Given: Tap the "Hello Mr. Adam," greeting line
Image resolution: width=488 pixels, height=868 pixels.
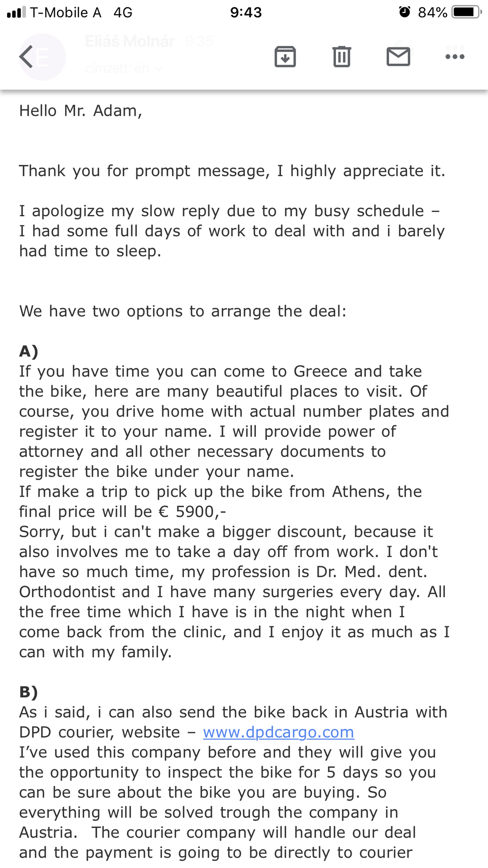Looking at the screenshot, I should tap(81, 111).
